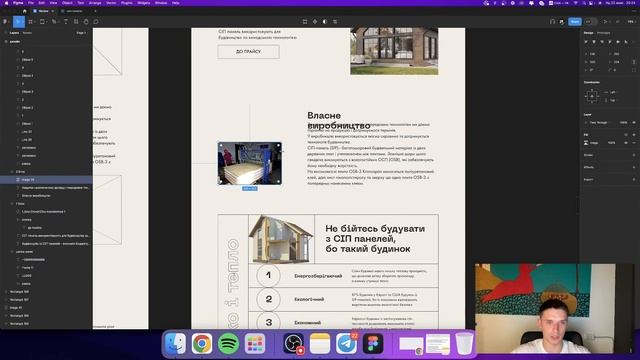Click the house photo on canvas
This screenshot has height=360, width=640.
(394, 51)
